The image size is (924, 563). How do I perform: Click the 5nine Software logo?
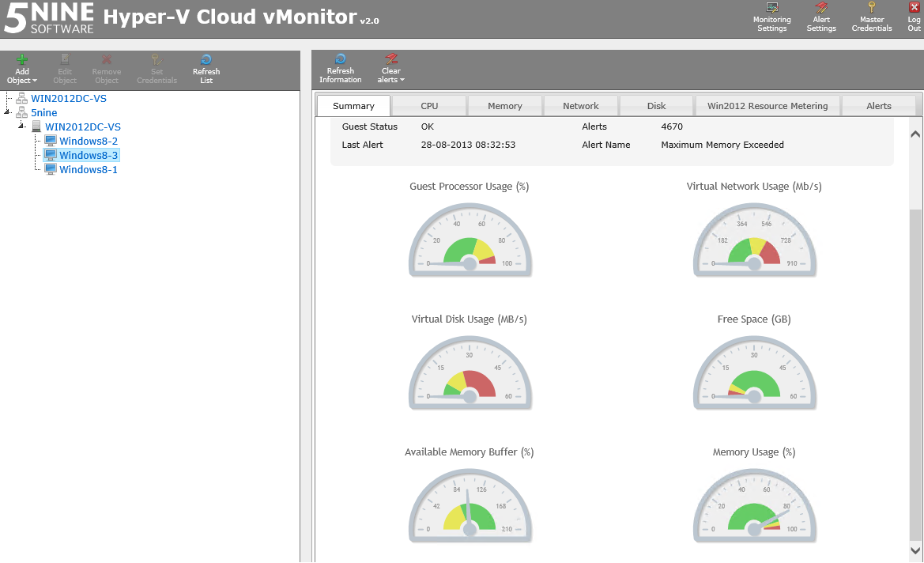point(49,17)
